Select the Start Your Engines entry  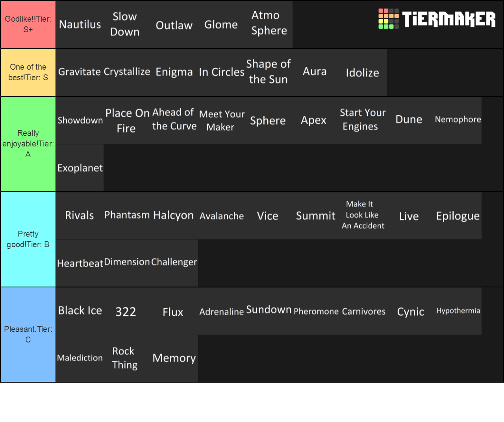pos(363,119)
